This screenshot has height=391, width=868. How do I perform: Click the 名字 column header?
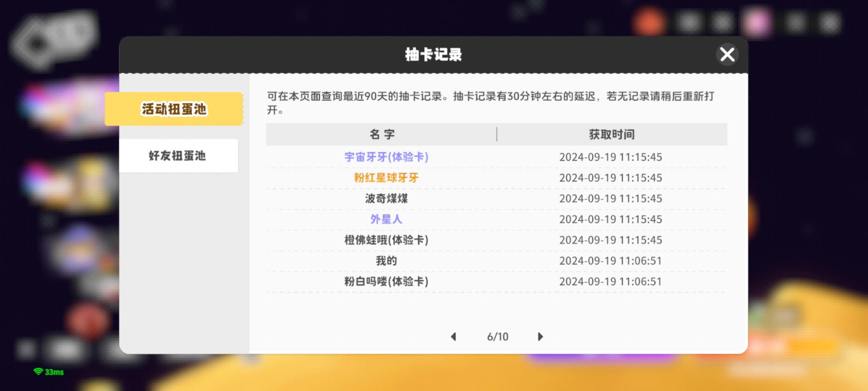pyautogui.click(x=382, y=134)
